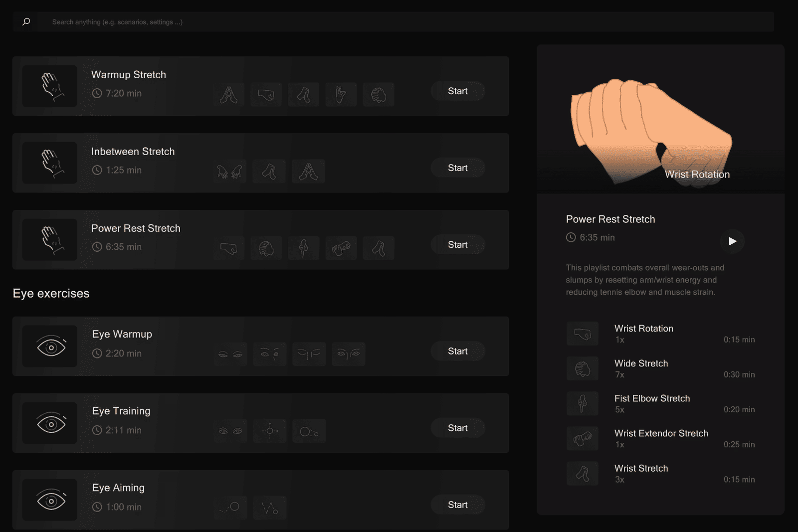Click first exercise icon in Inbetween Stretch row
798x532 pixels.
[x=230, y=172]
